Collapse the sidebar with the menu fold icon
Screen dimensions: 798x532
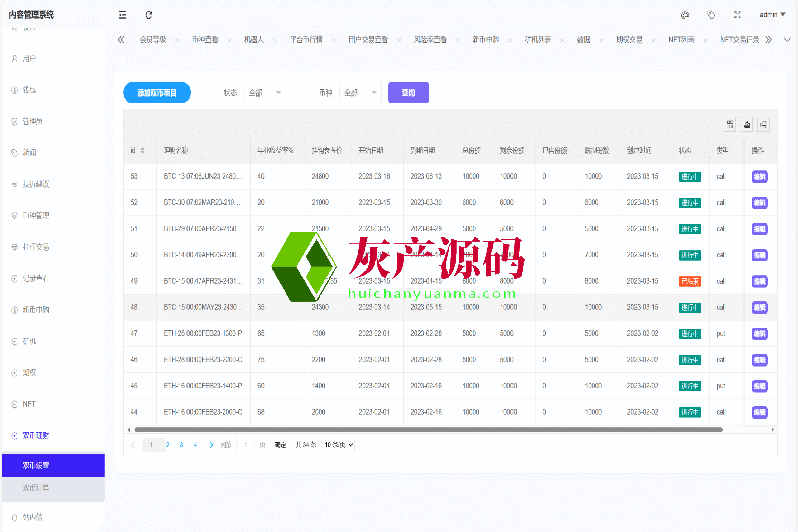[x=122, y=15]
